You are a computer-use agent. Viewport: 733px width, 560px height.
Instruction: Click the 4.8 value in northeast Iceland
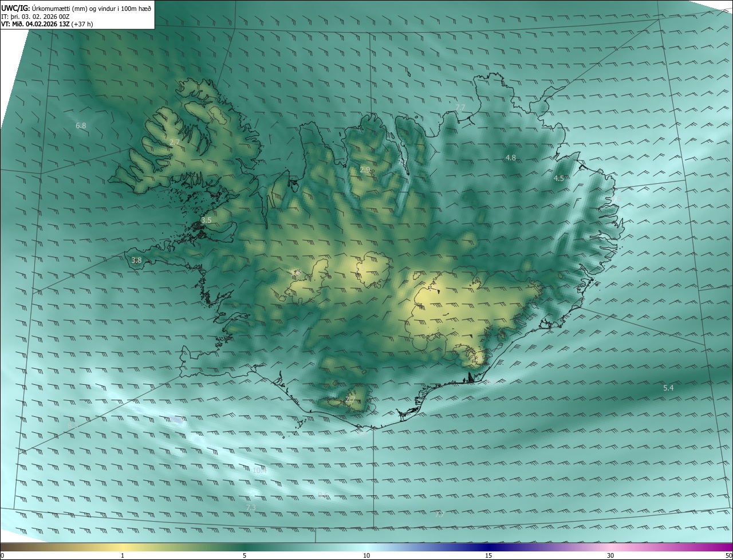511,157
